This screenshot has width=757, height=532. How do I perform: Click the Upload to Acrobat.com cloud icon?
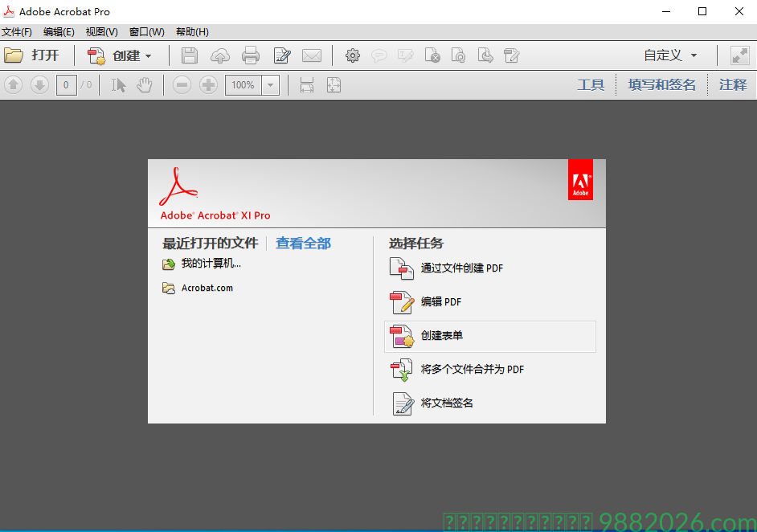coord(219,55)
